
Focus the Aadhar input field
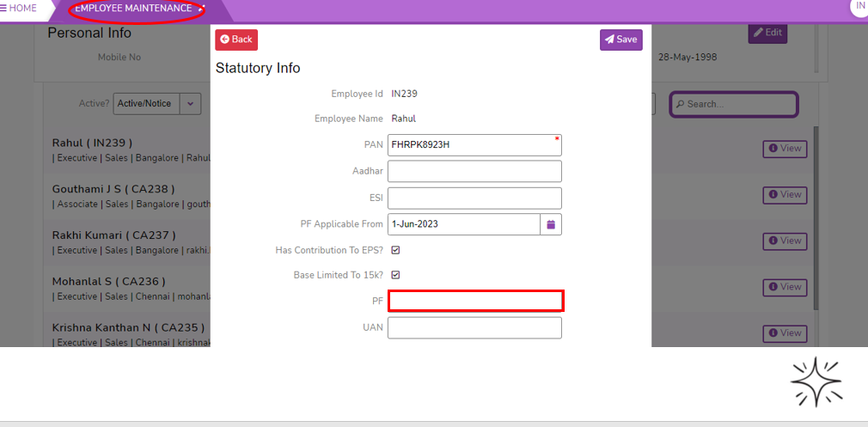pos(474,172)
